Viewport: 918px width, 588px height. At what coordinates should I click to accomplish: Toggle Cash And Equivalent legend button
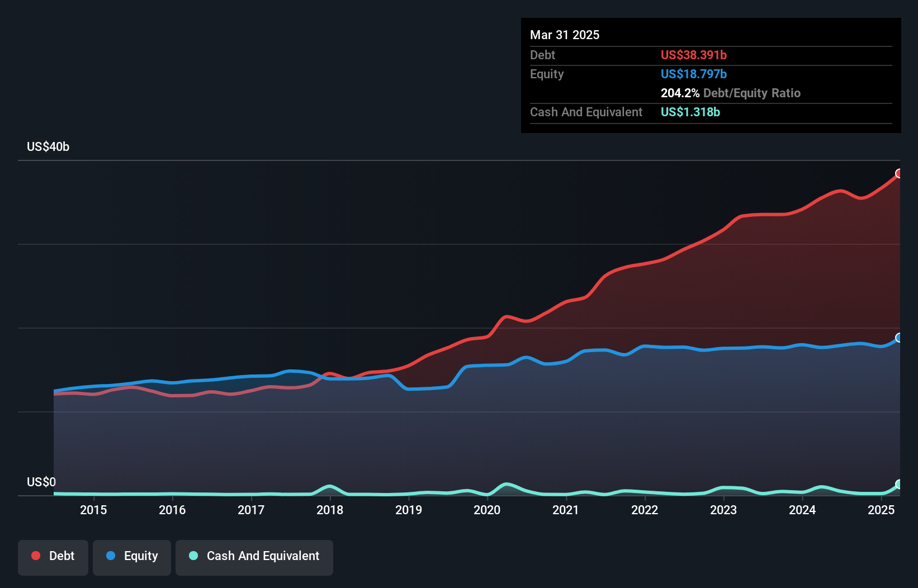click(x=254, y=557)
